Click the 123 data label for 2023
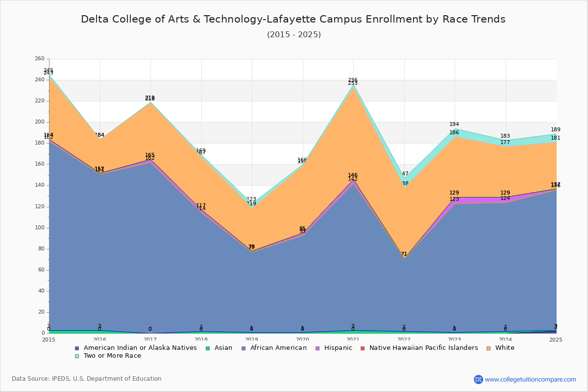The height and width of the screenshot is (392, 588). (x=454, y=199)
